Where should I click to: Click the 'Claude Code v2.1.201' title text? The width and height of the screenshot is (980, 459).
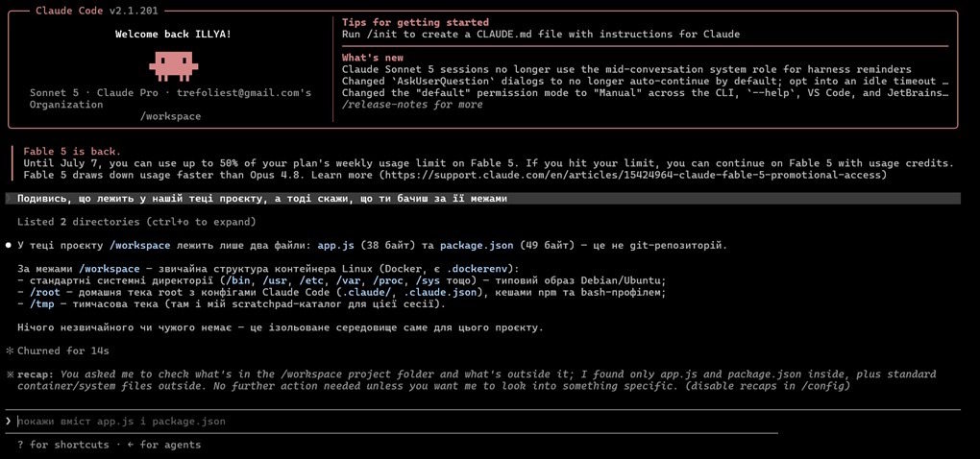point(97,11)
